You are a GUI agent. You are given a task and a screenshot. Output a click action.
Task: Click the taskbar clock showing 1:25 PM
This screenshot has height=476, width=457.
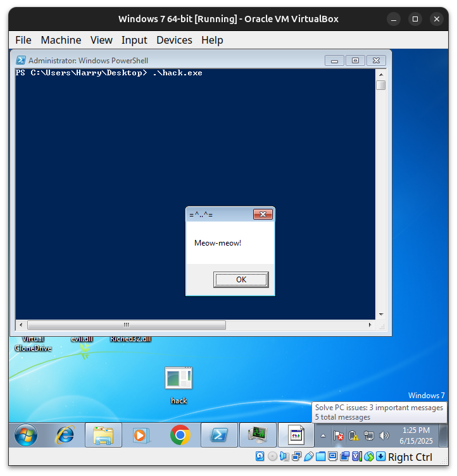[x=416, y=435]
